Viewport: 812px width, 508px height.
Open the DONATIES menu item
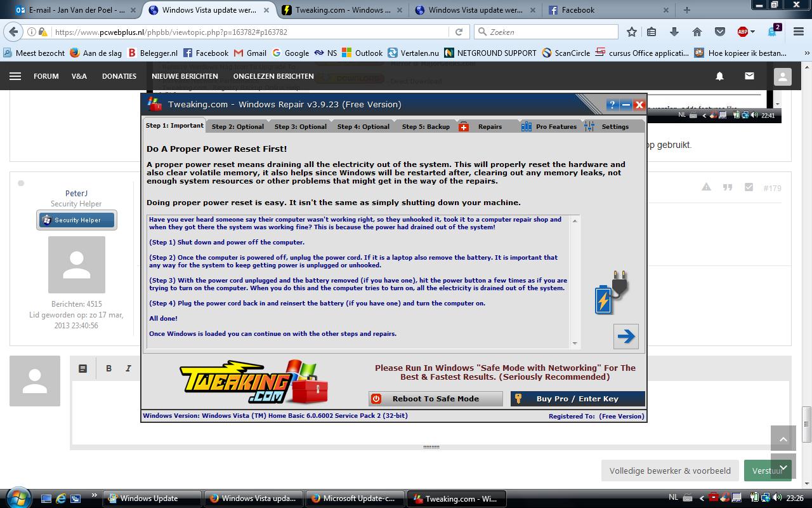pos(119,76)
